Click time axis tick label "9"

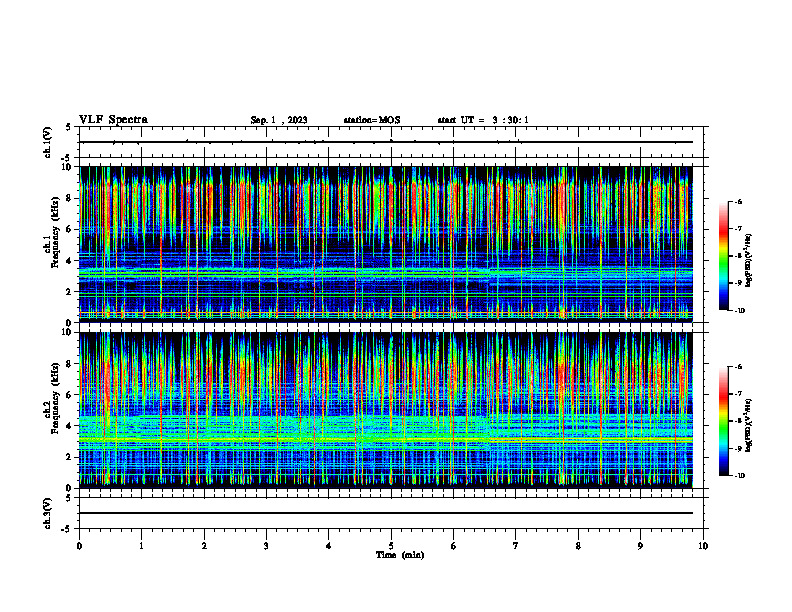640,546
